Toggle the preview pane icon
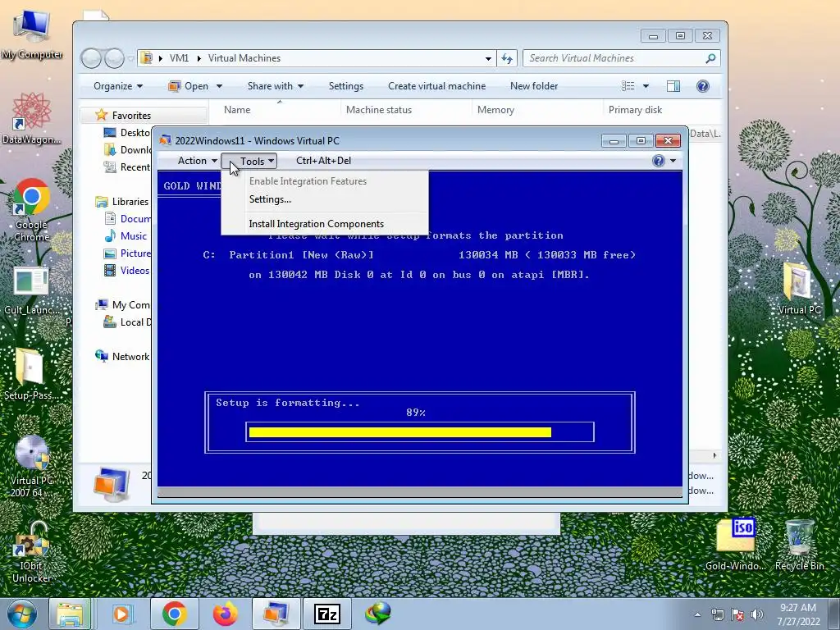This screenshot has height=630, width=840. 673,85
